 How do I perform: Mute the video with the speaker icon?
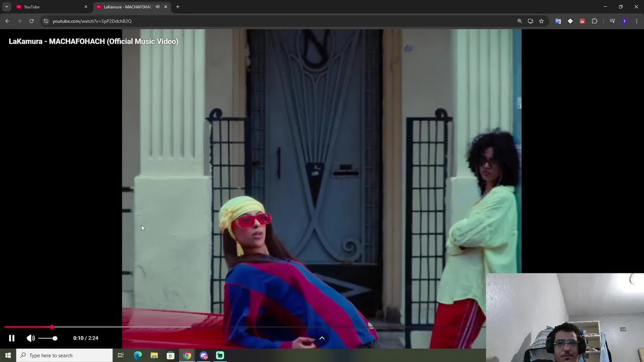tap(31, 338)
